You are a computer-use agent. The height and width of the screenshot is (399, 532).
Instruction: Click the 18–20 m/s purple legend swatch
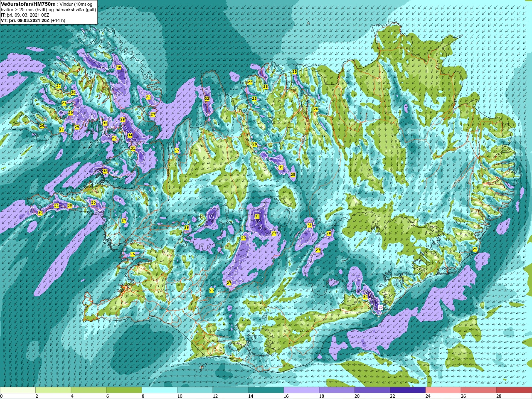(x=337, y=390)
